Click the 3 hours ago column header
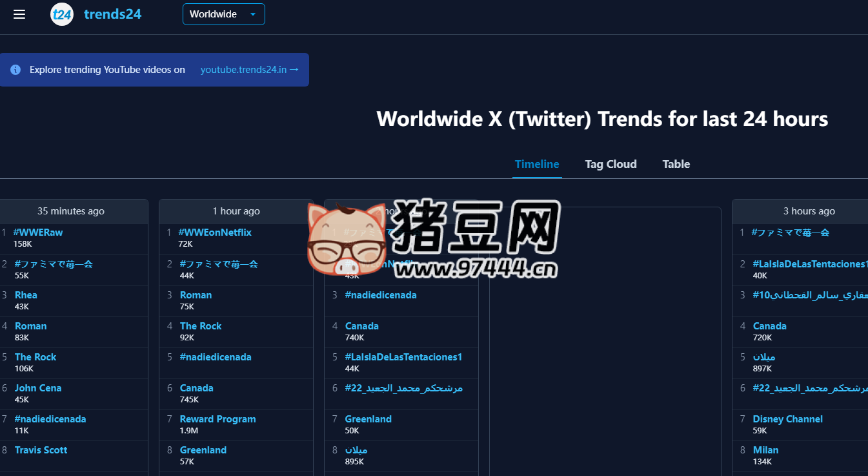868x476 pixels. (809, 211)
